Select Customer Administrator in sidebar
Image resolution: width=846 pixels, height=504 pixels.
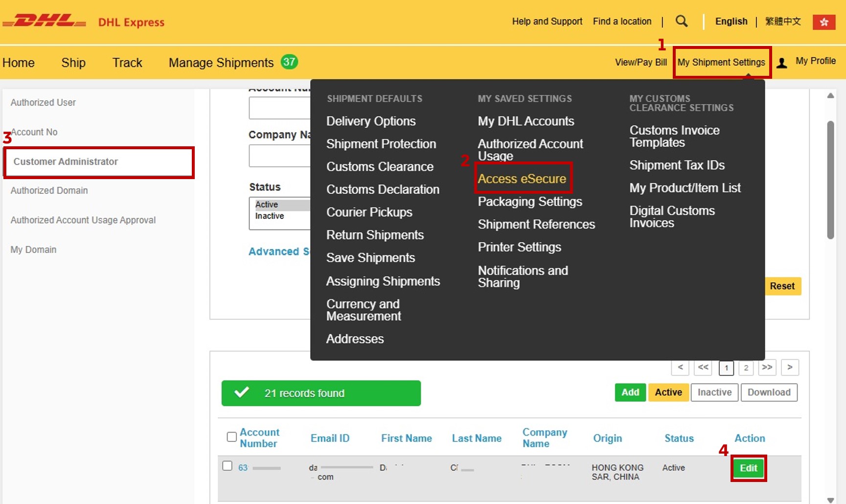pyautogui.click(x=99, y=162)
